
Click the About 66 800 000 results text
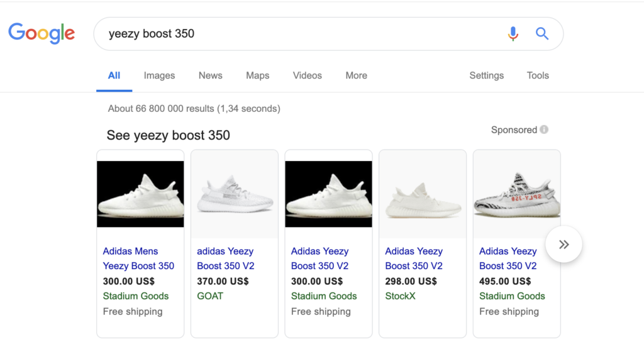[x=194, y=109]
